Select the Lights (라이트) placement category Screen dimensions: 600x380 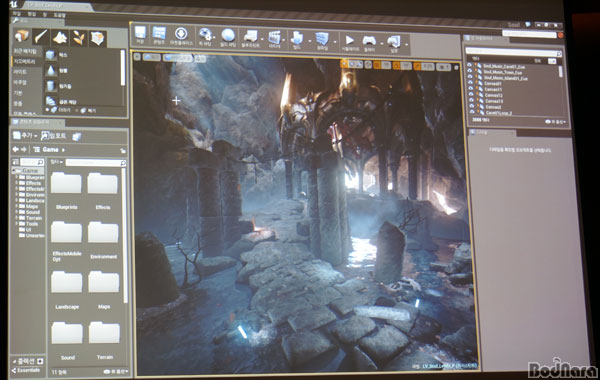[21, 72]
